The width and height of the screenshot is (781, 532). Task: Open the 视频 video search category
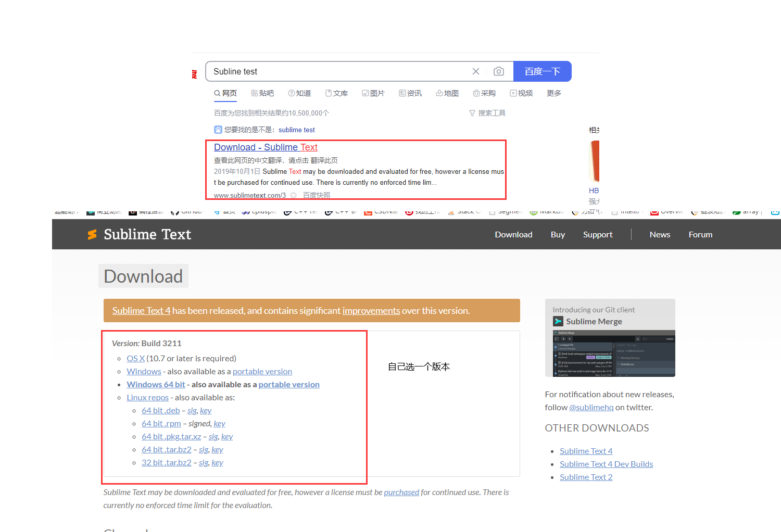[521, 93]
